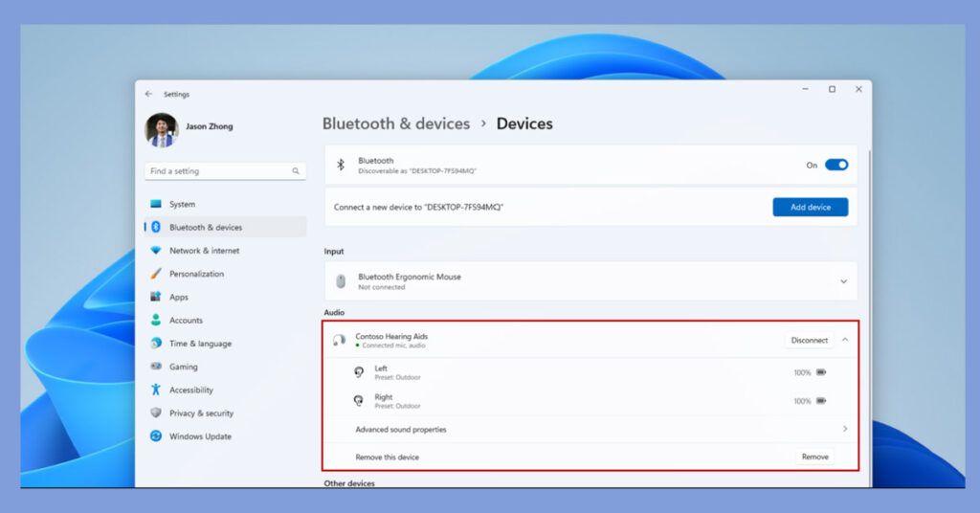The image size is (980, 513).
Task: Click the Connect a new device text
Action: [x=418, y=207]
